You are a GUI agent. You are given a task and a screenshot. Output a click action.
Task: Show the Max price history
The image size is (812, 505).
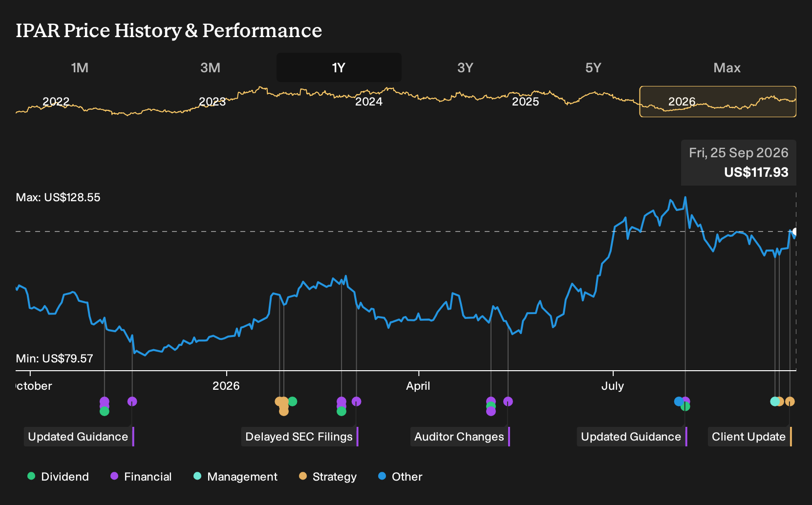click(727, 67)
